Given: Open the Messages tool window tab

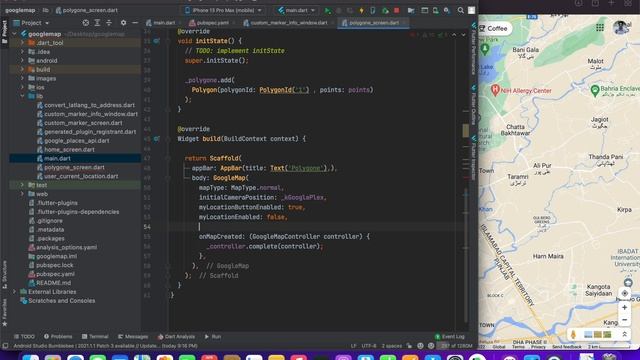Looking at the screenshot, I should [x=133, y=337].
